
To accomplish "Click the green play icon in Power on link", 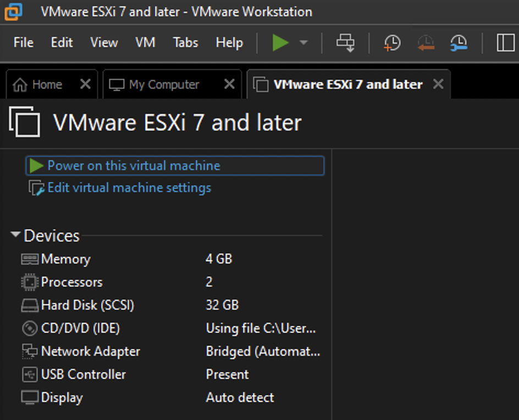I will [x=36, y=165].
